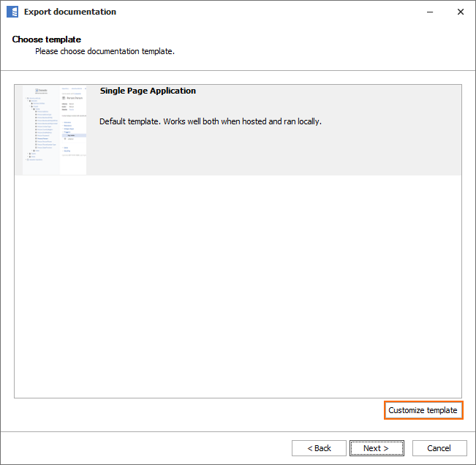Click the Export documentation title text

pos(70,12)
